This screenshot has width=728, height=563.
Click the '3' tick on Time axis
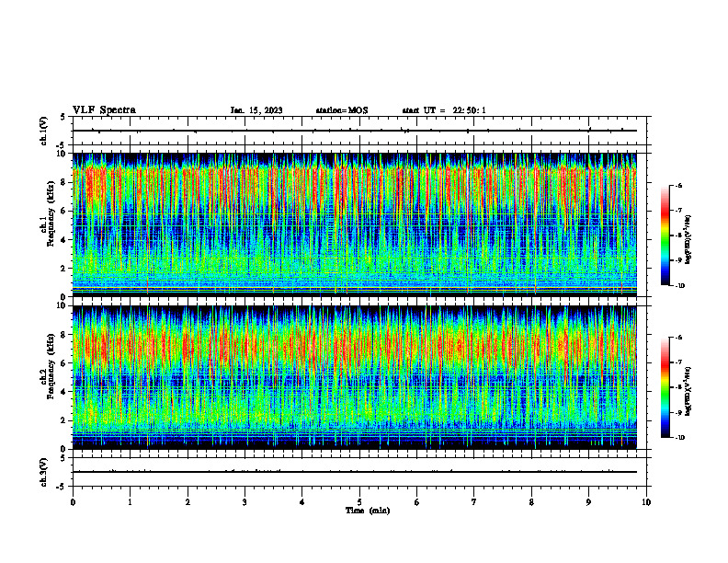click(245, 502)
